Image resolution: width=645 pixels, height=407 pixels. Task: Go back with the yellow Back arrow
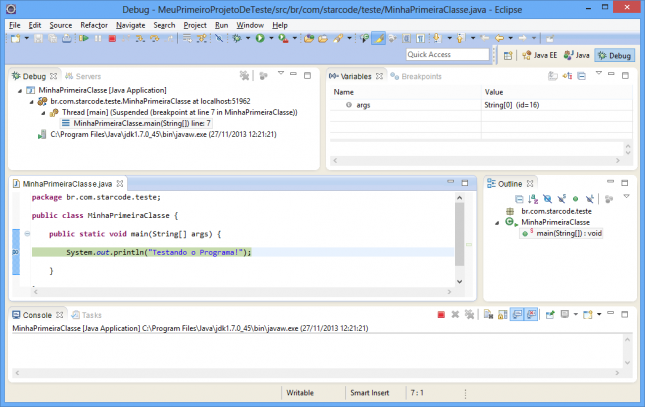tap(499, 38)
